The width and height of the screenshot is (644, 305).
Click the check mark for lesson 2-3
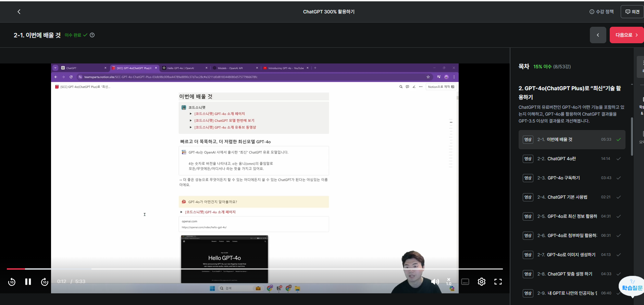coord(619,178)
